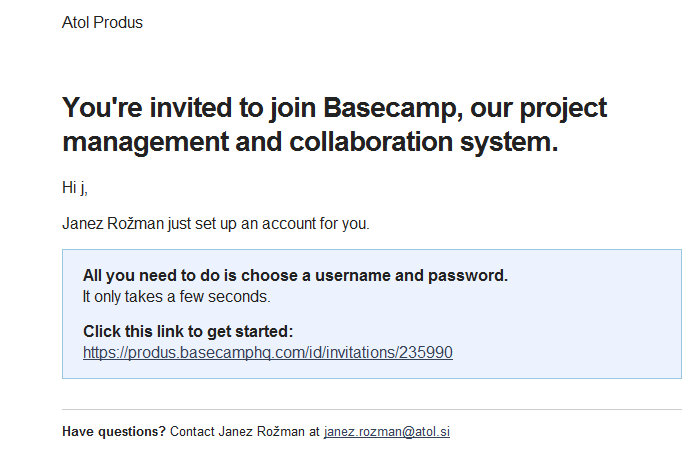This screenshot has width=685, height=456.
Task: Click the "Click this link to get started" label
Action: [187, 331]
